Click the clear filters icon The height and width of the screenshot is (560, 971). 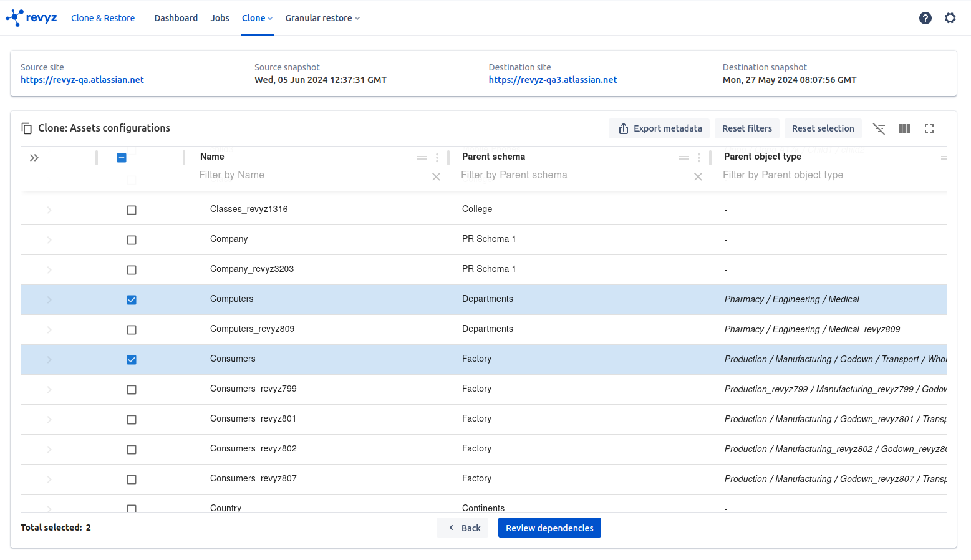point(879,128)
